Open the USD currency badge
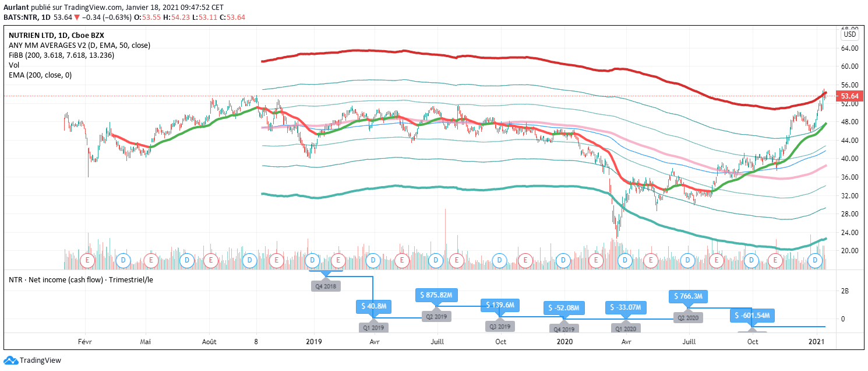This screenshot has width=868, height=371. [x=849, y=34]
